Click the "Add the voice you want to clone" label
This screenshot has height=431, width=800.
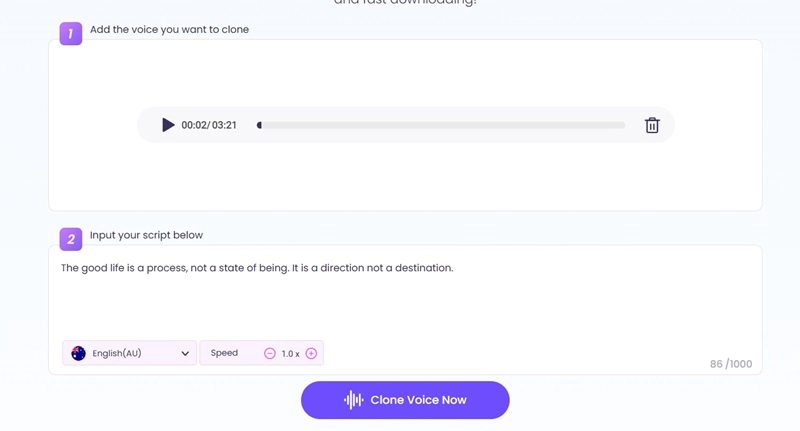point(169,30)
